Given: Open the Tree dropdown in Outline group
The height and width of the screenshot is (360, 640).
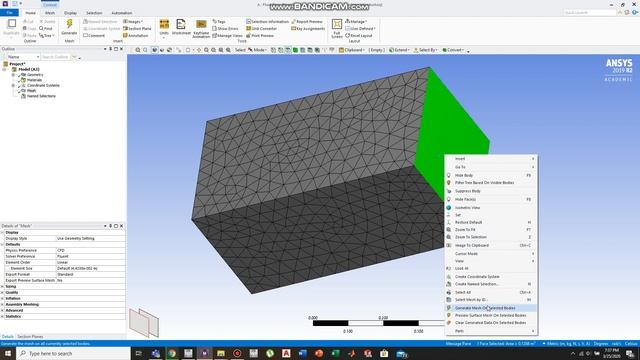Looking at the screenshot, I should coord(47,36).
